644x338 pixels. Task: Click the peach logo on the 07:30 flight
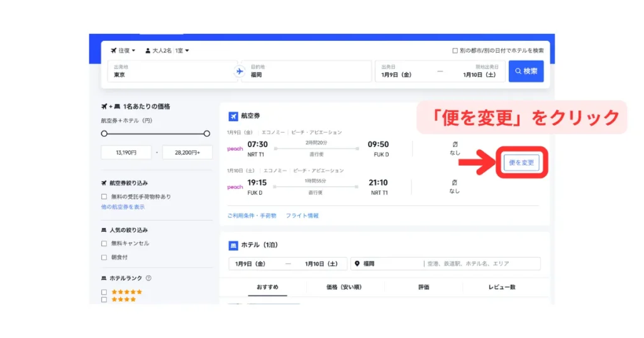(235, 149)
